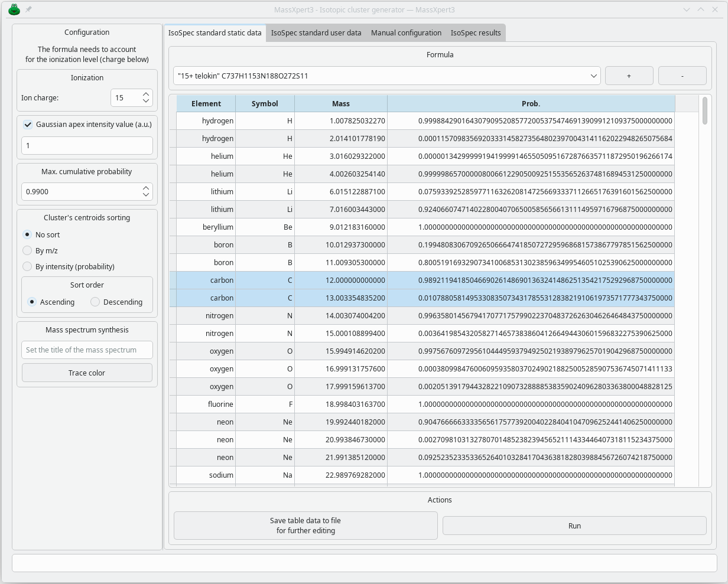The width and height of the screenshot is (728, 584).
Task: Click the frog MassXpert application icon
Action: [13, 9]
